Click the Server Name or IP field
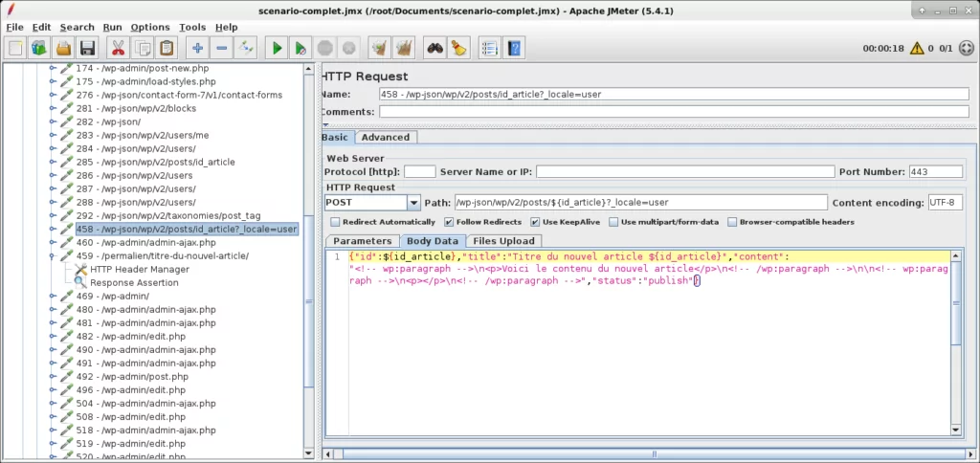980x463 pixels. 685,172
